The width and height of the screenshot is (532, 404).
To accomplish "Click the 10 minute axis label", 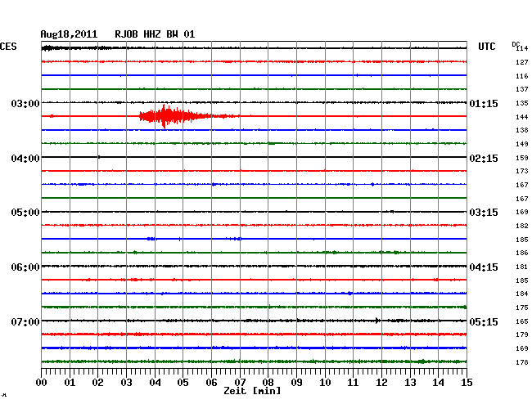I will pos(325,382).
